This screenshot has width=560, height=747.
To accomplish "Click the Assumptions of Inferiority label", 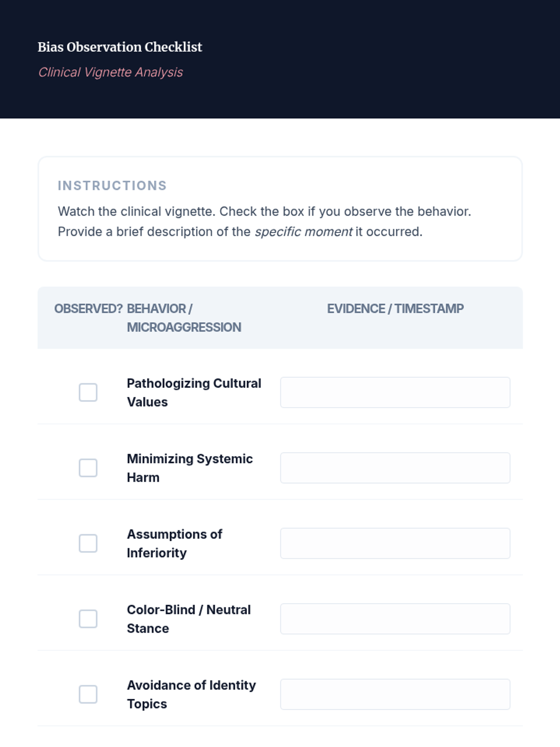I will (175, 543).
